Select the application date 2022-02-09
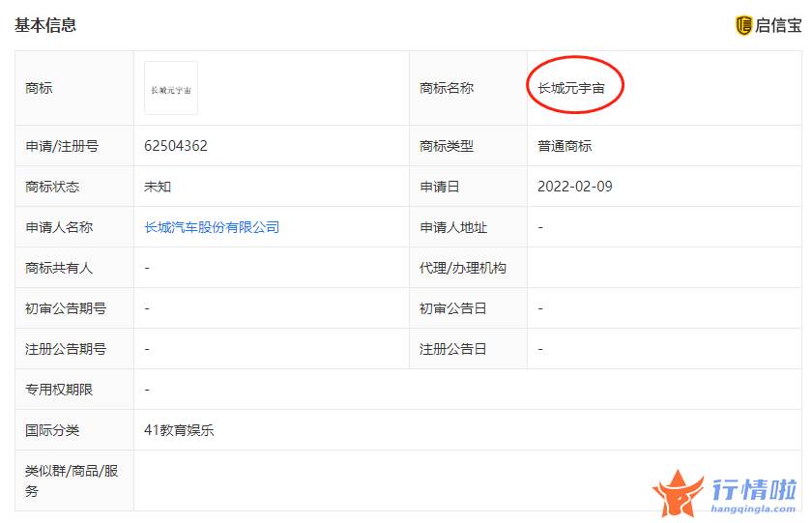Image resolution: width=812 pixels, height=523 pixels. pyautogui.click(x=575, y=187)
